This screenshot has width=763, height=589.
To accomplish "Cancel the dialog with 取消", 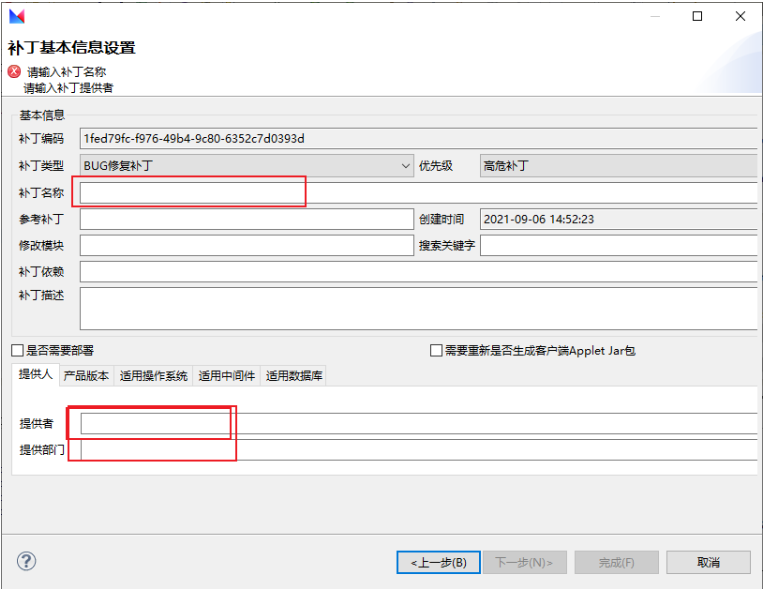I will (x=708, y=562).
